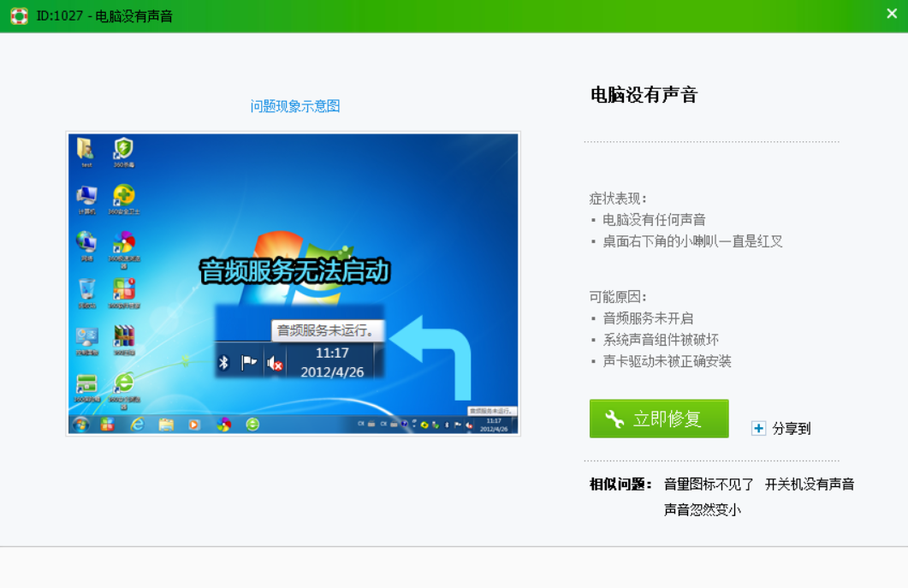Screen dimensions: 908x588
Task: Click the text 音频服务未开启
Action: [x=648, y=318]
